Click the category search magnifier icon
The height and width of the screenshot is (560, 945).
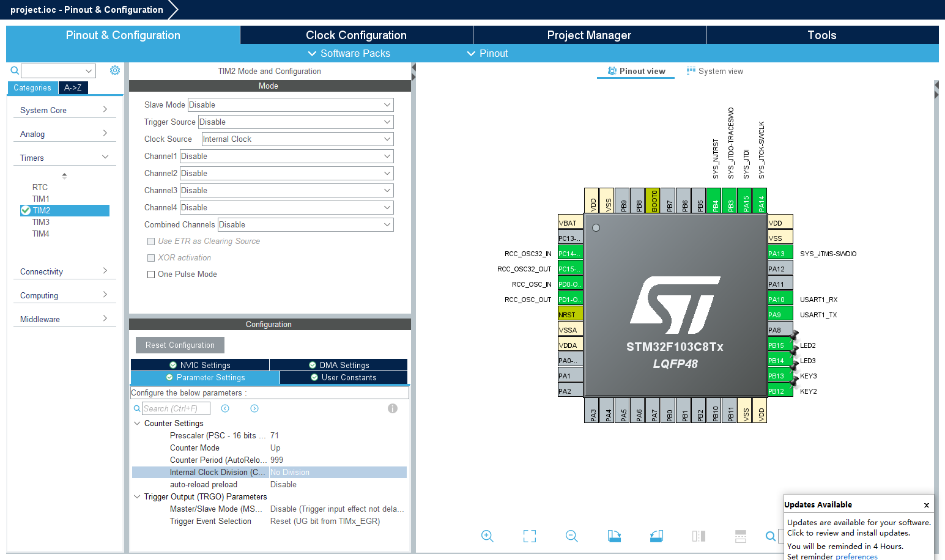pyautogui.click(x=15, y=71)
